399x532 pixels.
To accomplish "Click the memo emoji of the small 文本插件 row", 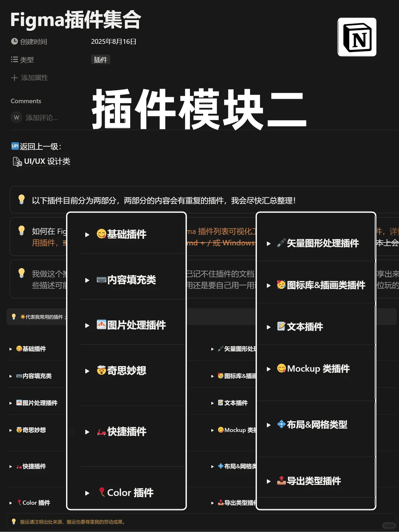I will 221,403.
